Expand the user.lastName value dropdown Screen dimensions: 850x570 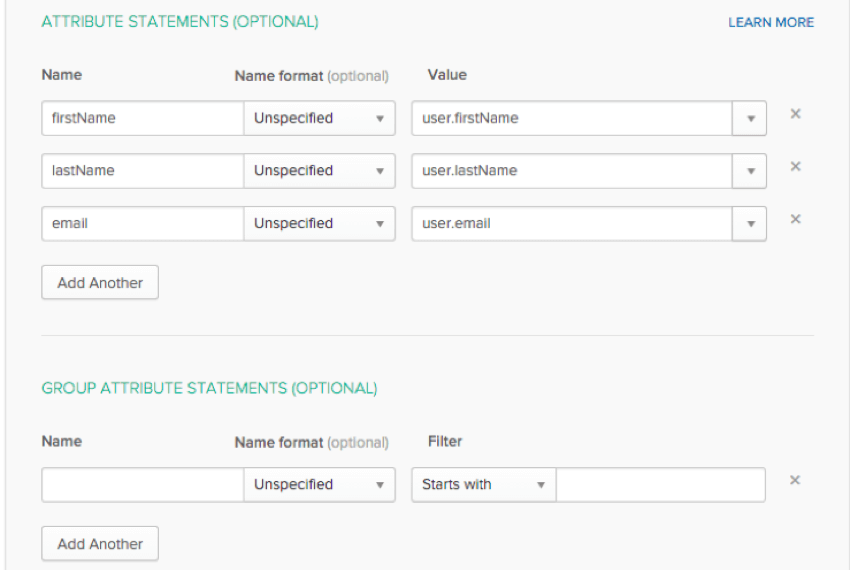click(x=750, y=171)
